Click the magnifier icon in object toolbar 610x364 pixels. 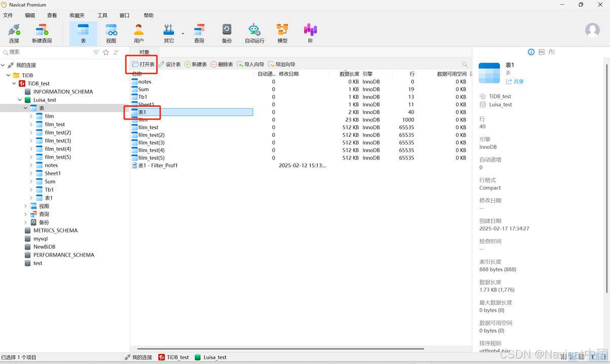click(465, 64)
